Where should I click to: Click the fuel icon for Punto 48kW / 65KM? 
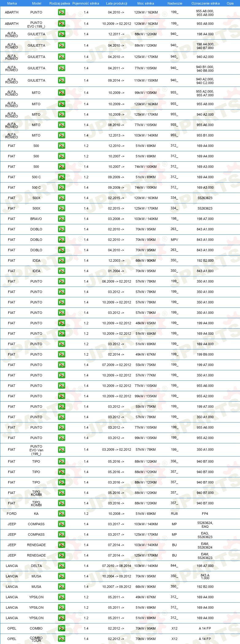[x=61, y=323]
